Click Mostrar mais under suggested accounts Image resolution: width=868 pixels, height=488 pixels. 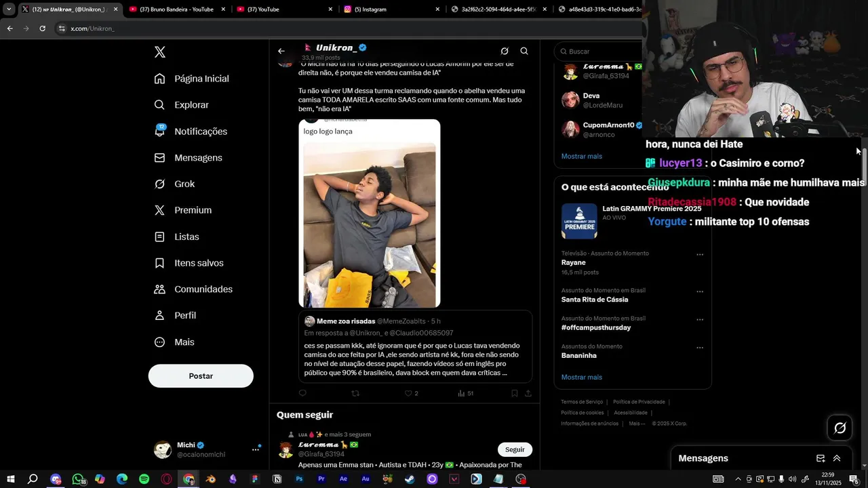point(581,156)
